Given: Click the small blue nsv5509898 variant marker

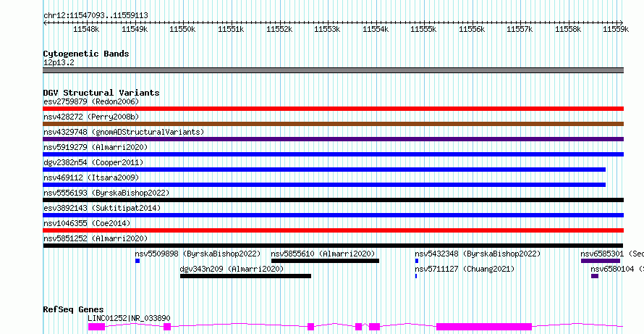Looking at the screenshot, I should pyautogui.click(x=137, y=261).
